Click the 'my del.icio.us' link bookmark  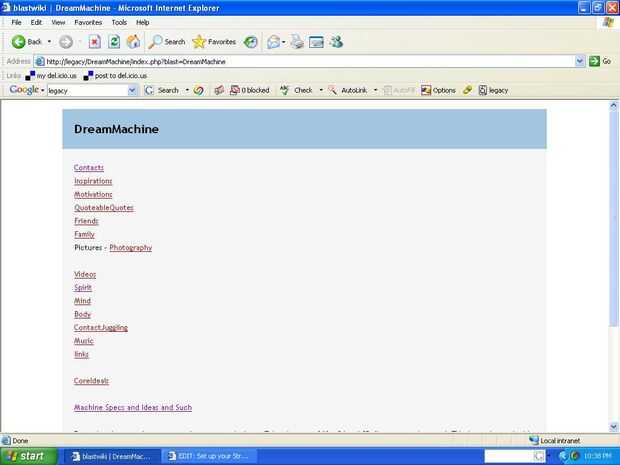[x=51, y=76]
